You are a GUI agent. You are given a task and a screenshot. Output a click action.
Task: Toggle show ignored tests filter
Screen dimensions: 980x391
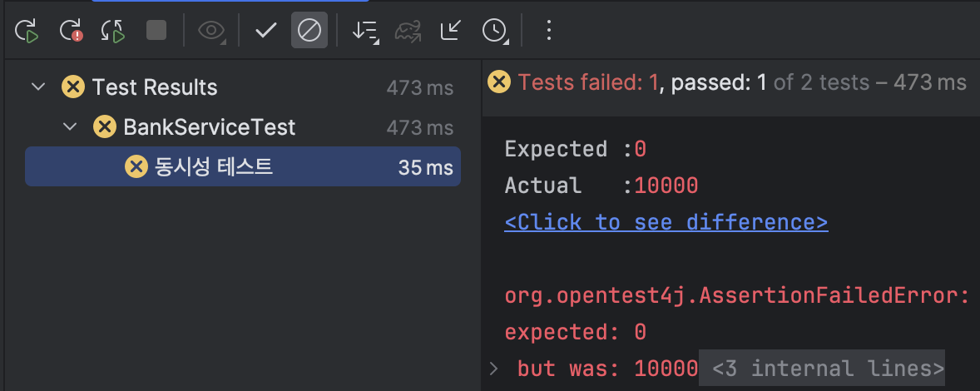309,30
